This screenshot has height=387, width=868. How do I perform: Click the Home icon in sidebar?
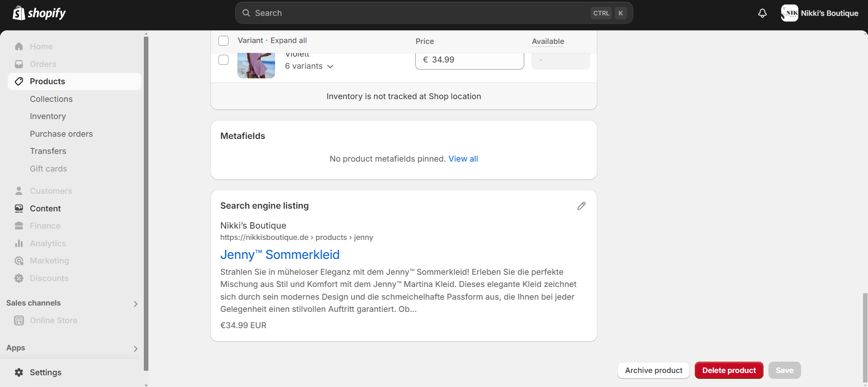click(x=19, y=47)
